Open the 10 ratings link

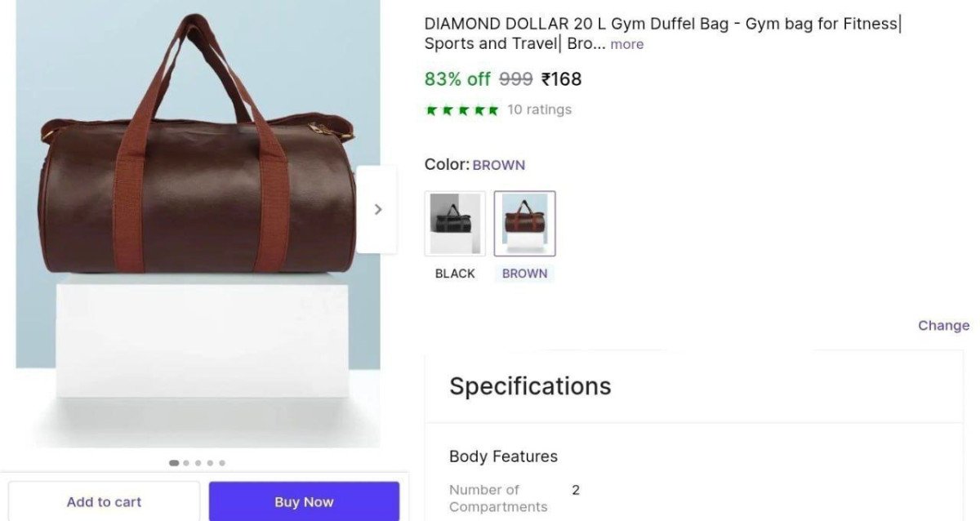coord(539,109)
